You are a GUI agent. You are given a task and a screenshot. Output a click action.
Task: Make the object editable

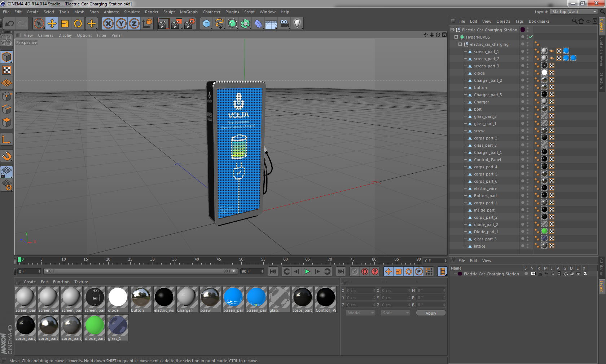click(x=6, y=40)
